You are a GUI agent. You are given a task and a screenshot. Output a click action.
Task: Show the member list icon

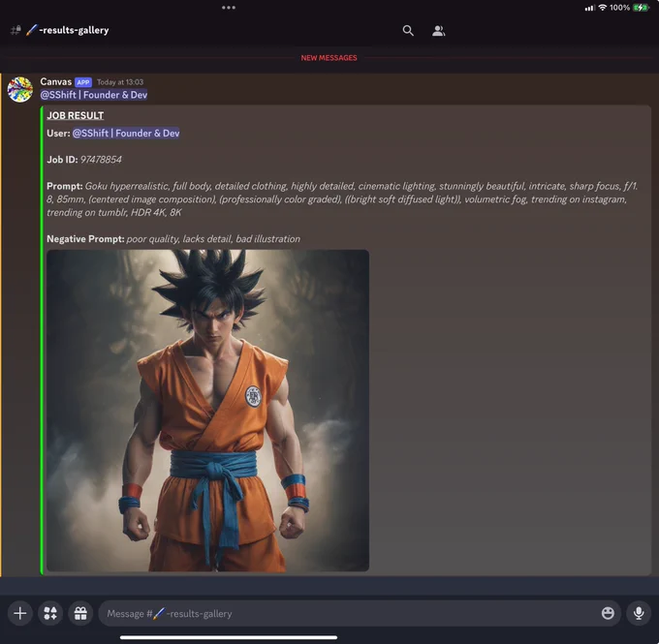click(x=438, y=31)
